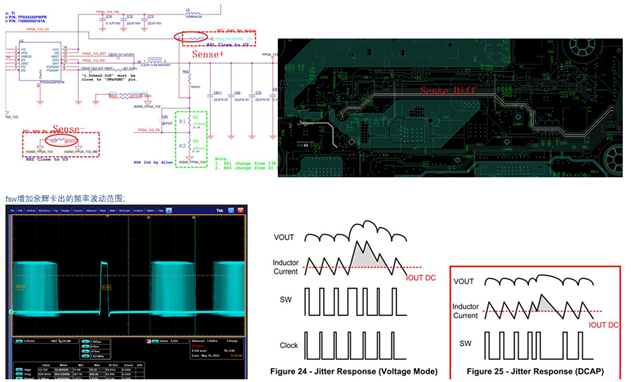The height and width of the screenshot is (382, 640).
Task: Open the Trig menu
Action: [x=56, y=211]
